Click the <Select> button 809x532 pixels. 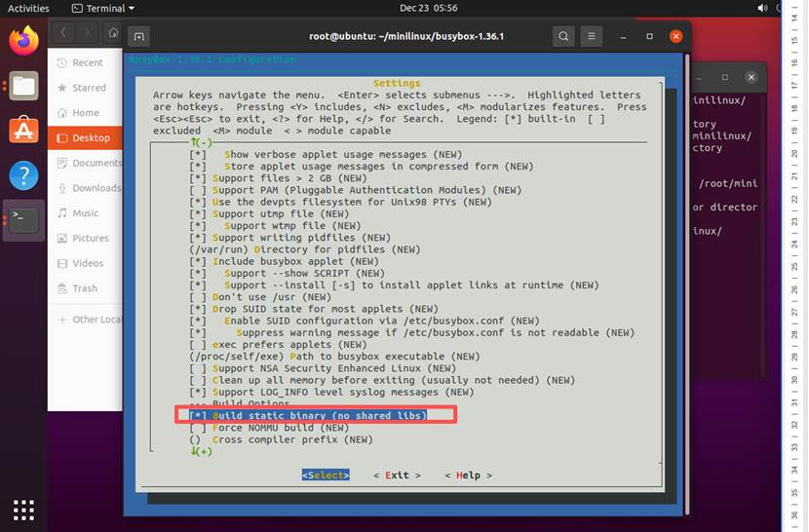tap(326, 475)
